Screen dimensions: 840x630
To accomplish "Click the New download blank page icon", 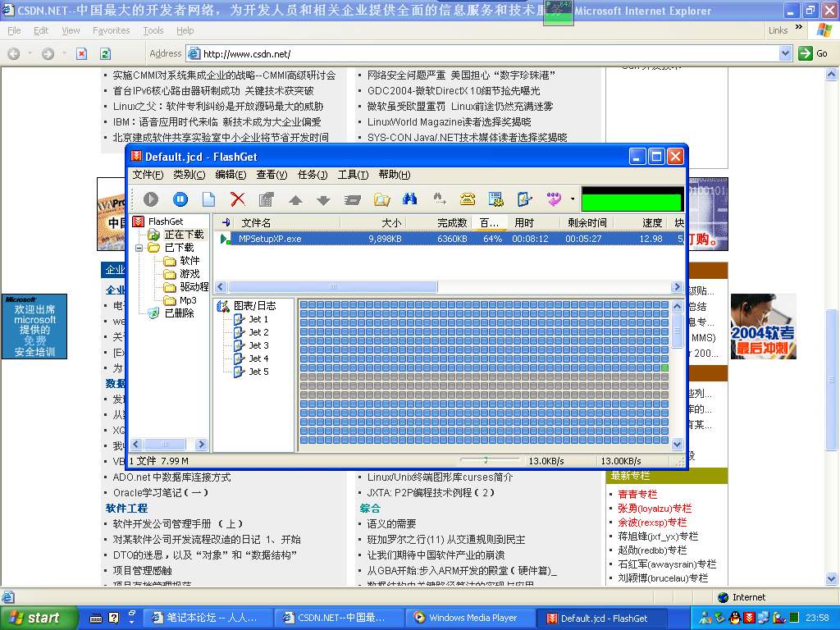I will (x=208, y=199).
